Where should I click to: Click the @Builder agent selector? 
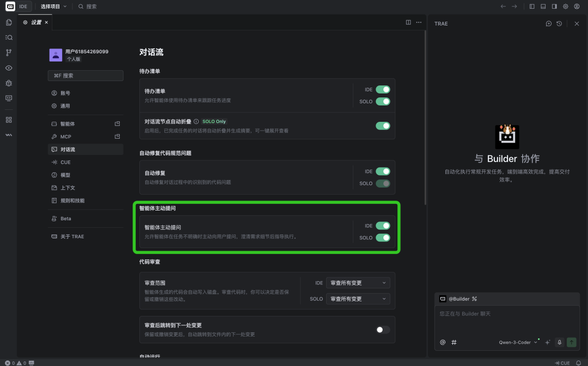click(458, 299)
